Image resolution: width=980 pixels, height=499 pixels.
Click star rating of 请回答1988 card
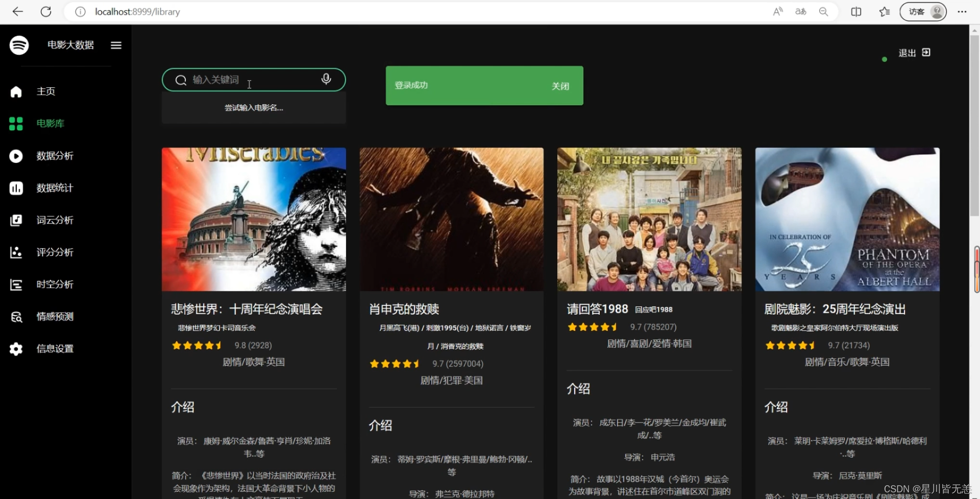click(x=593, y=327)
